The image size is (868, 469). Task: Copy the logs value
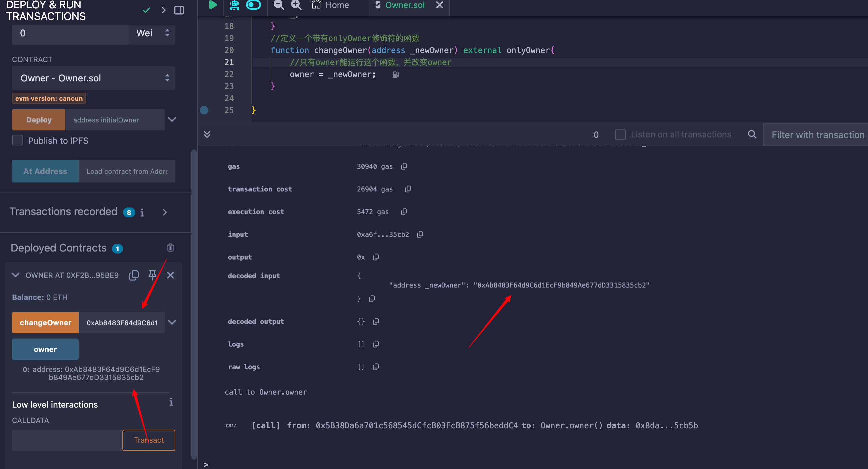point(376,344)
